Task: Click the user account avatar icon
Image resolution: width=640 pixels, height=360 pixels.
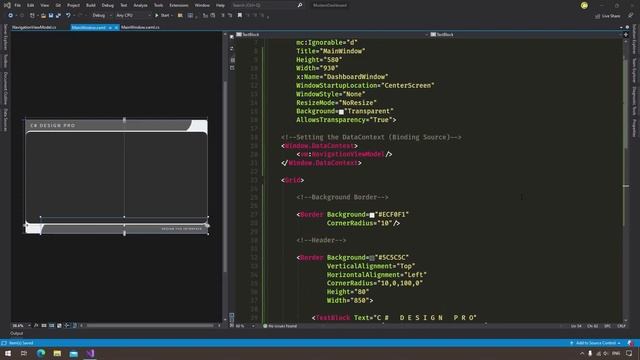Action: click(584, 5)
